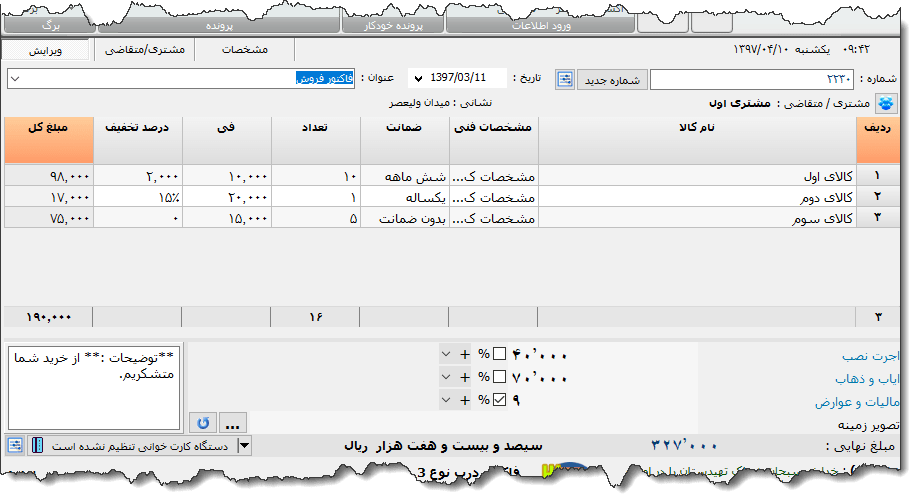Viewport: 910px width, 494px height.
Task: Open the پرونده menu tab
Action: click(x=219, y=26)
